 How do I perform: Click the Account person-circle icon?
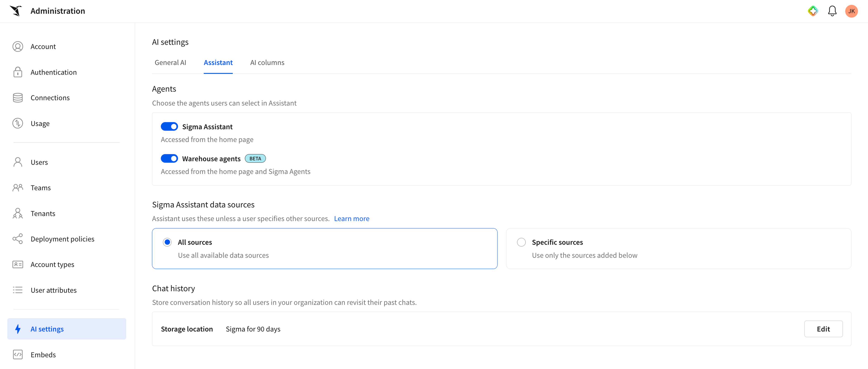pos(18,46)
